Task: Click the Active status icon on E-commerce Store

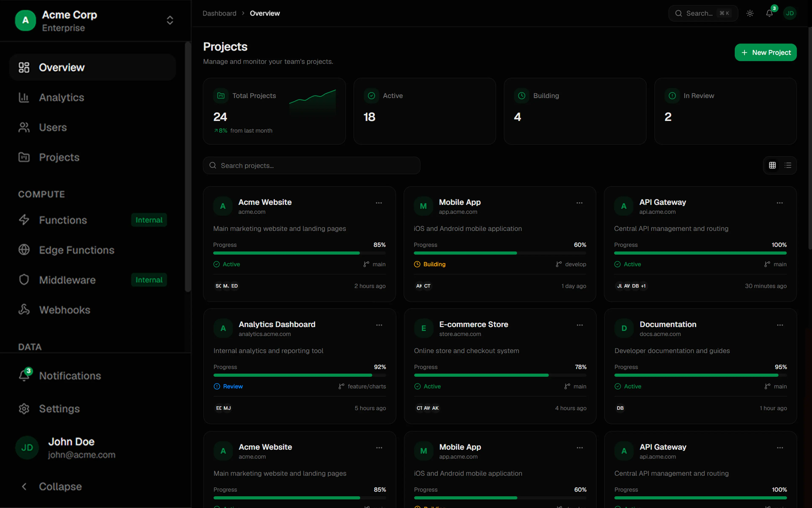Action: pos(417,386)
